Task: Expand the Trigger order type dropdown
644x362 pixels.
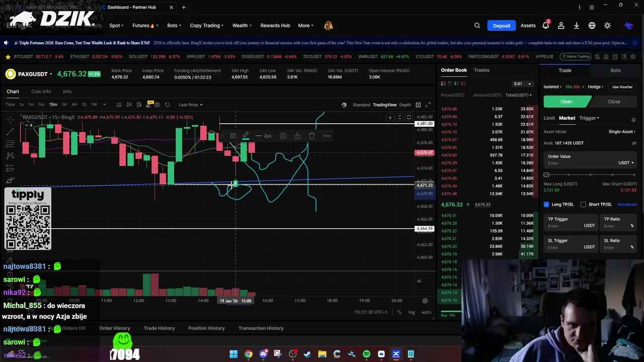Action: pyautogui.click(x=589, y=118)
